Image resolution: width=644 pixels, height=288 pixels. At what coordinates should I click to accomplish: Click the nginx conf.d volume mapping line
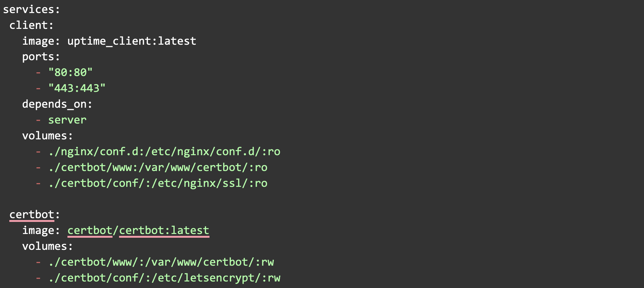pos(164,152)
